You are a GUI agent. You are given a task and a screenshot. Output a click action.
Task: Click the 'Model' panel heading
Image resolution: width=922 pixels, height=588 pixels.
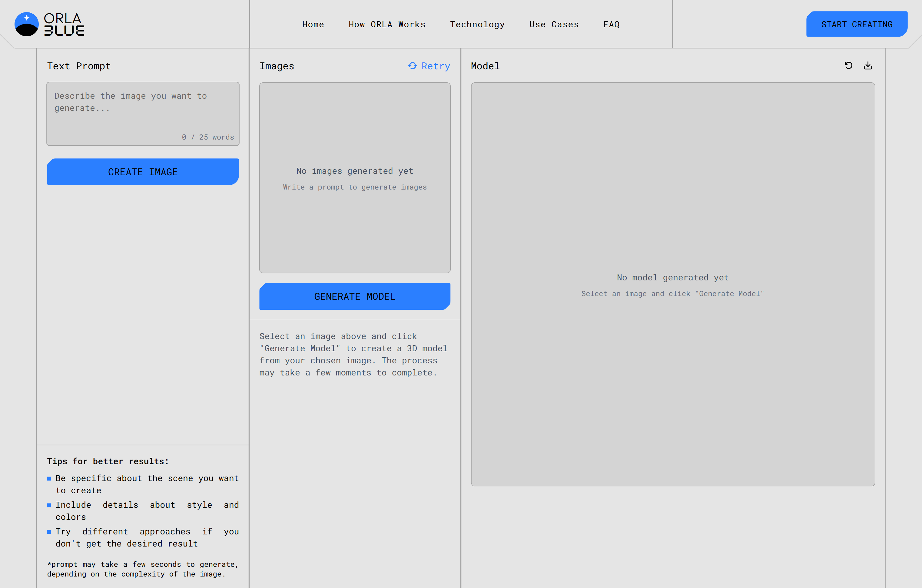click(485, 66)
